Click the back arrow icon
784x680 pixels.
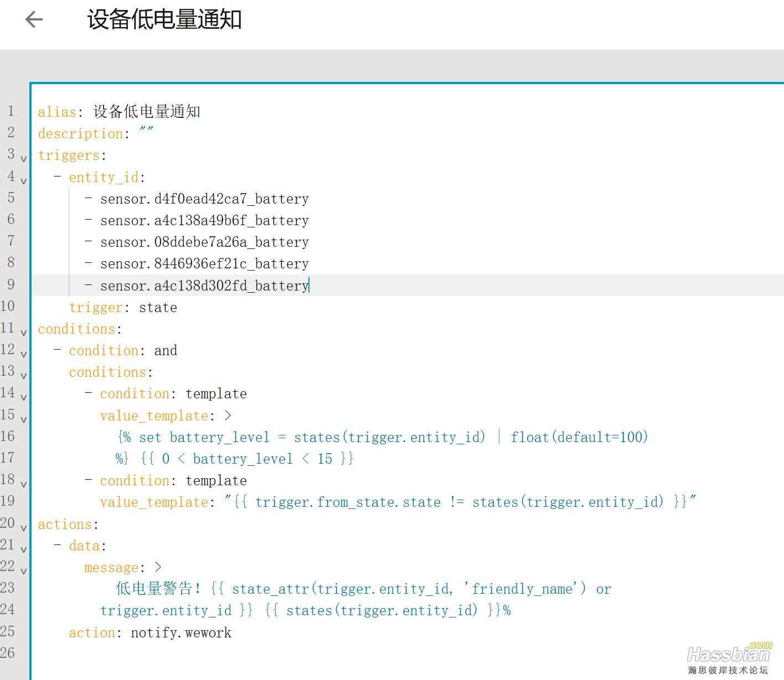point(34,20)
